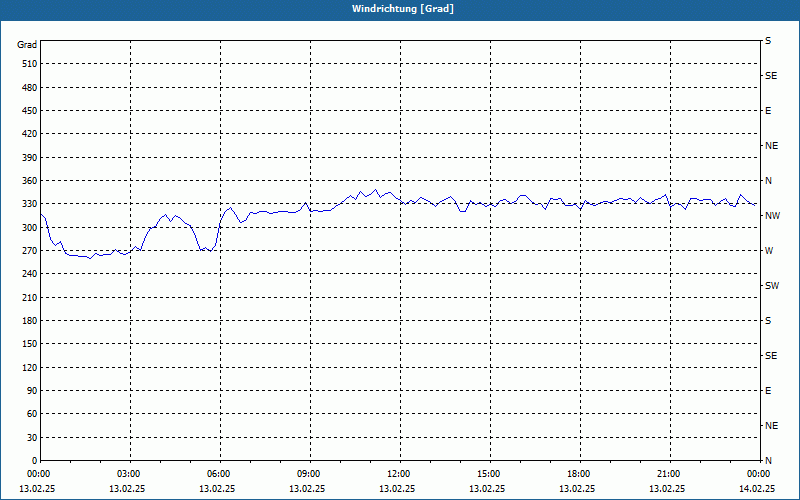The width and height of the screenshot is (800, 500).
Task: Click the 03:00 time label on the x-axis
Action: pyautogui.click(x=131, y=474)
